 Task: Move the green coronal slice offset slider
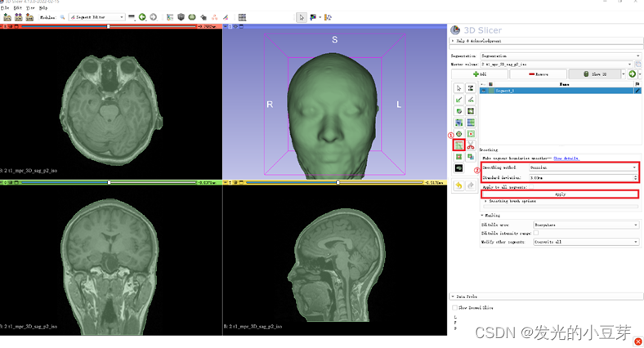109,182
